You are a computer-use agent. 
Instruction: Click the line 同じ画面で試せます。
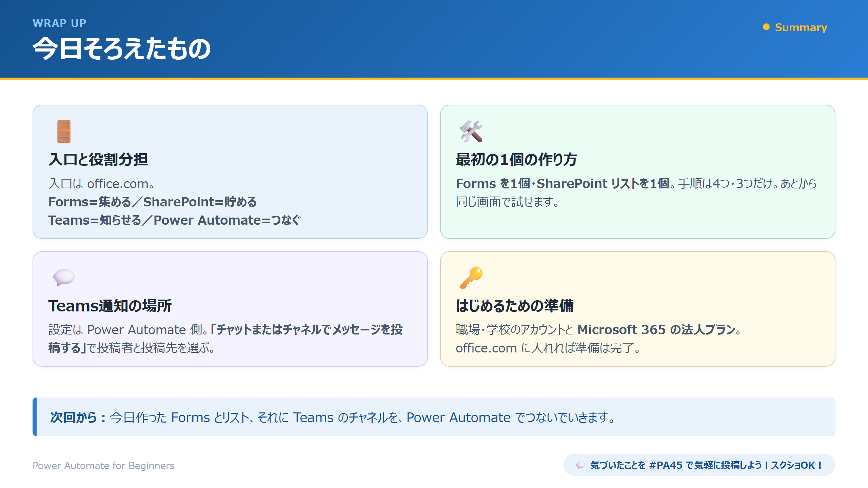(x=508, y=202)
